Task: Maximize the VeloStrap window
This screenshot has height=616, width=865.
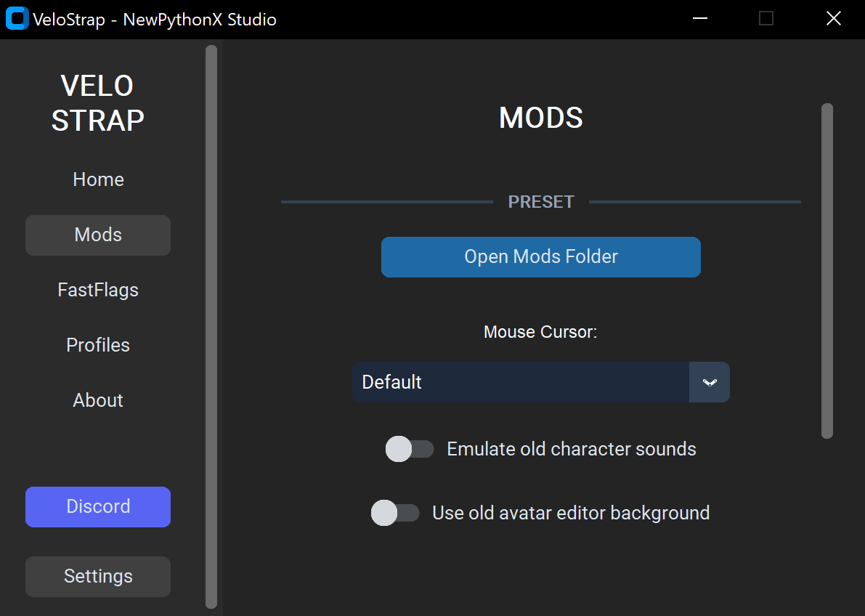Action: point(766,19)
